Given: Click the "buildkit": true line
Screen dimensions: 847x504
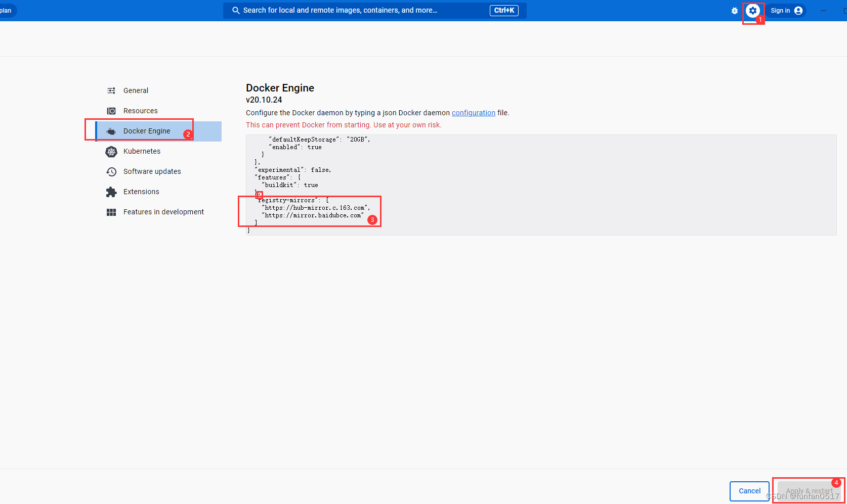Looking at the screenshot, I should [290, 185].
